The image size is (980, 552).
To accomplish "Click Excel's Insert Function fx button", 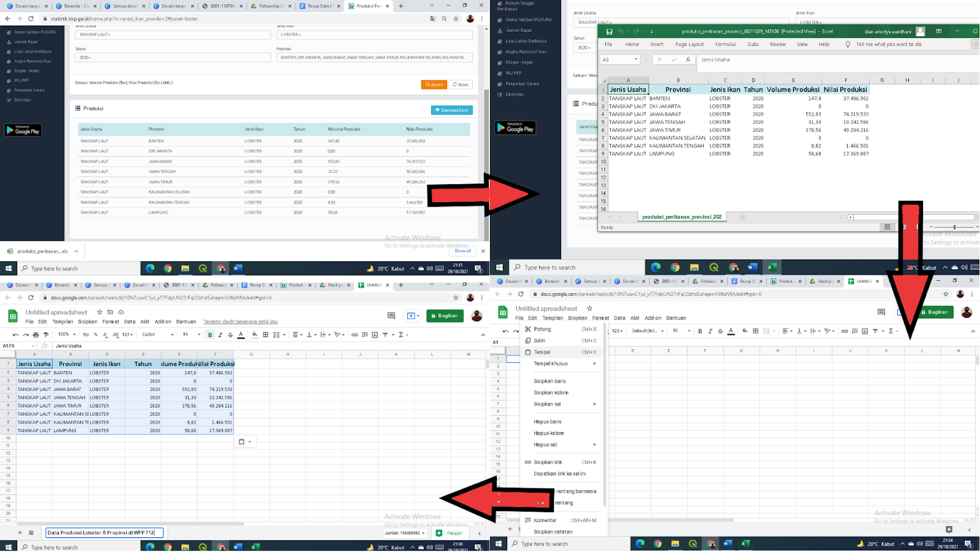I will (x=688, y=60).
